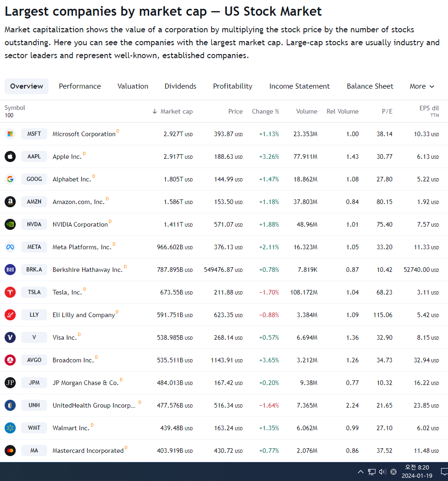The image size is (448, 481).
Task: Click the WMT ticker button
Action: point(34,427)
